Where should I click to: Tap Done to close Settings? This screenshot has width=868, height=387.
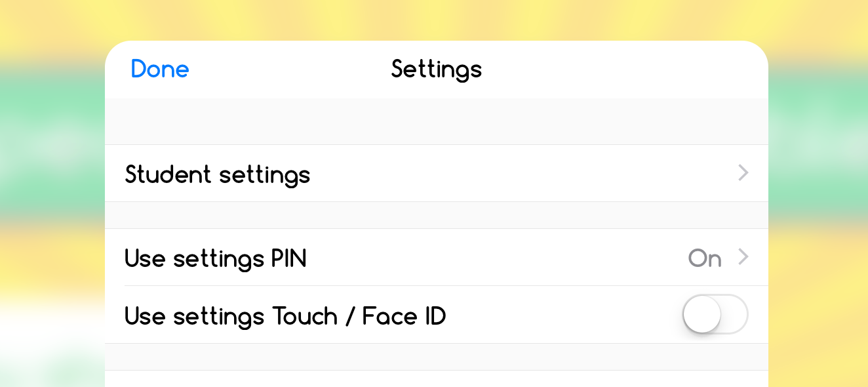click(x=160, y=69)
